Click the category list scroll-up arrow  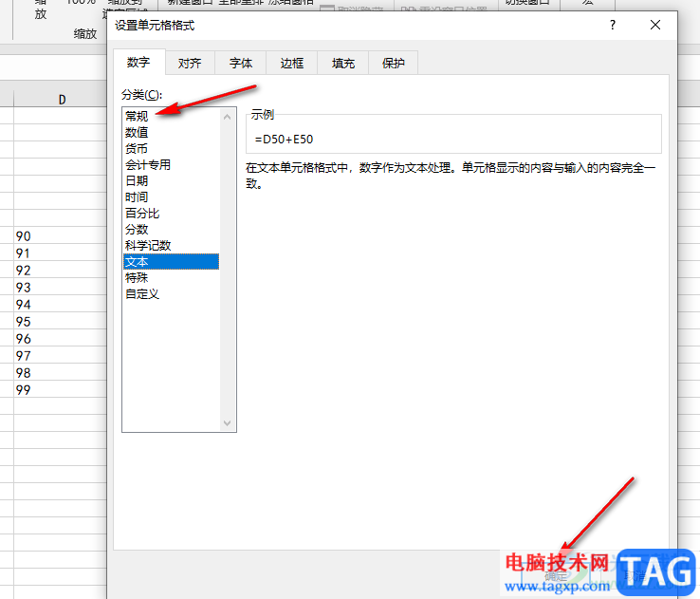coord(228,117)
